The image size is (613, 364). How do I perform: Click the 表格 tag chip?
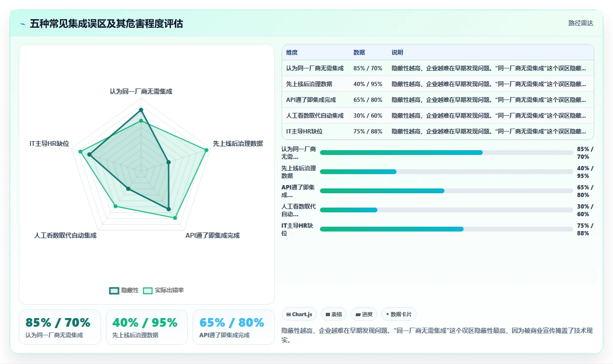coord(334,314)
